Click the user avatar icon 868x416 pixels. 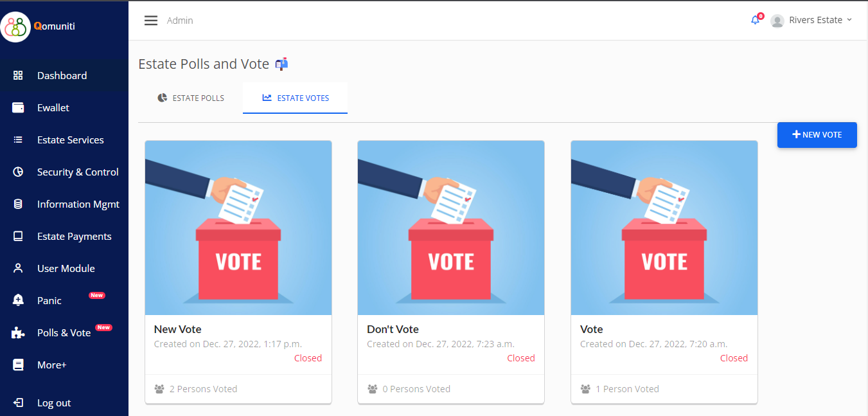[777, 21]
